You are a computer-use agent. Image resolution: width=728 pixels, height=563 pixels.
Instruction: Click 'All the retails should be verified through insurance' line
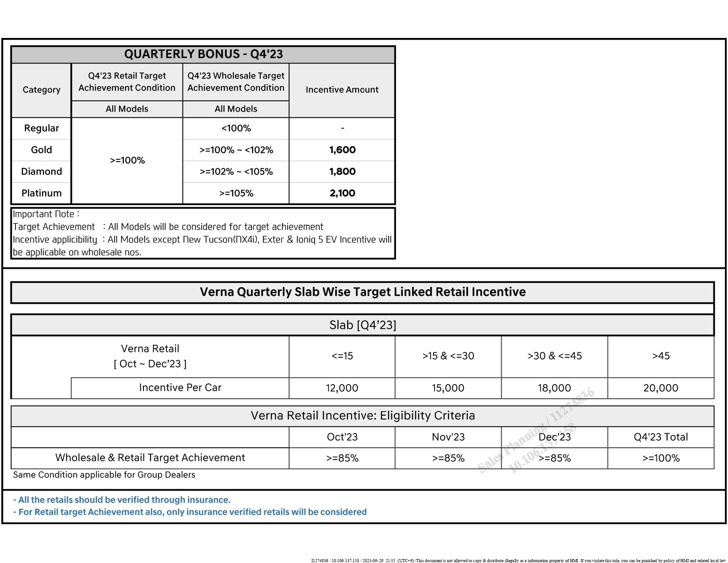click(122, 500)
